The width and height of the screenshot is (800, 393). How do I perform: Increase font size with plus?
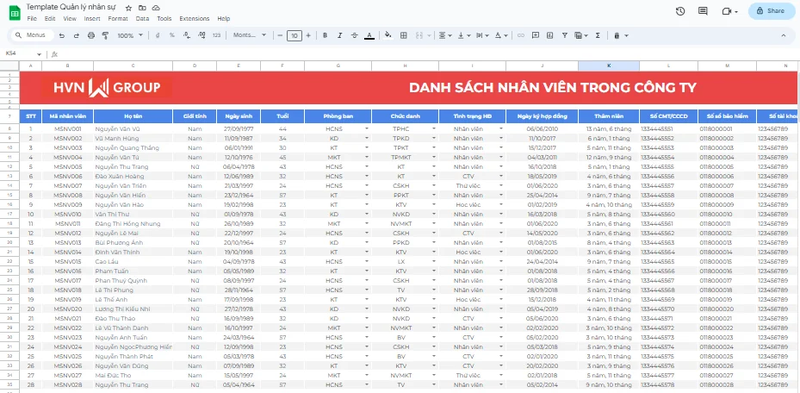click(x=308, y=36)
